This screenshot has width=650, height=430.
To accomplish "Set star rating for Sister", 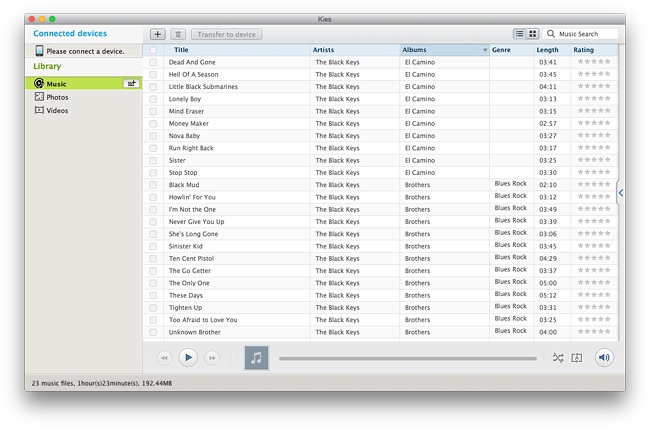I will coord(594,160).
